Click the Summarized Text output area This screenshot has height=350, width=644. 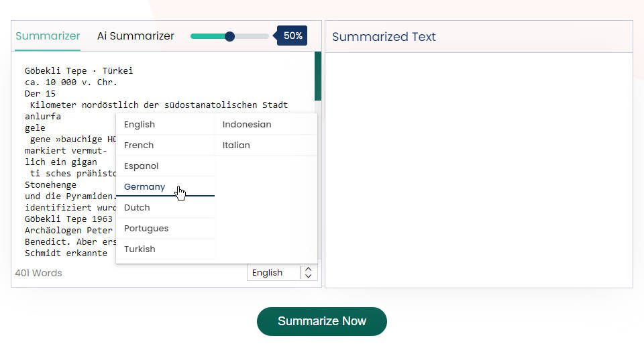(479, 170)
